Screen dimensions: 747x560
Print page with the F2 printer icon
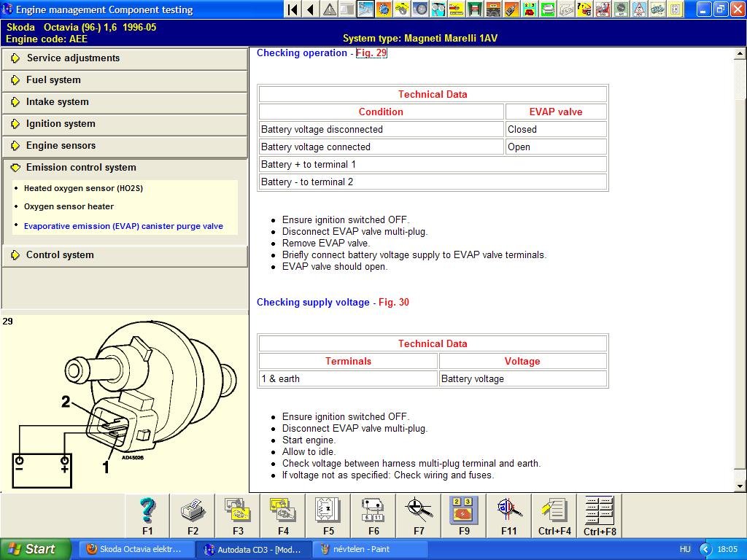click(x=193, y=516)
